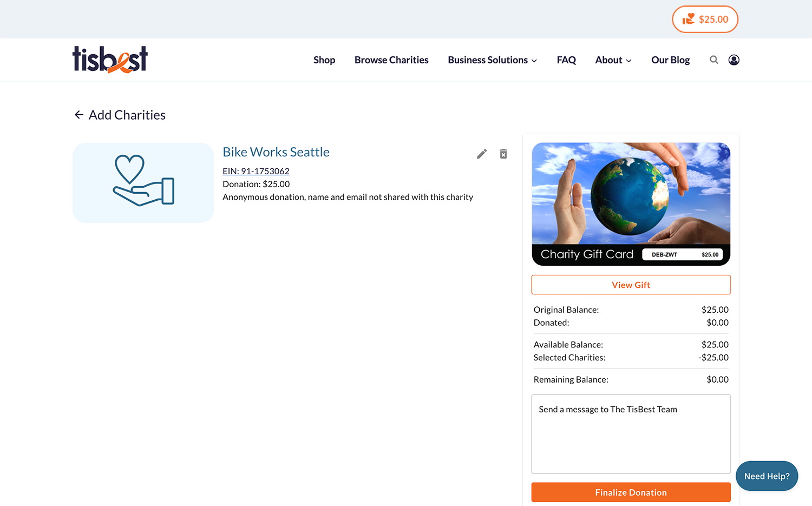This screenshot has height=506, width=812.
Task: Click the back arrow beside Add Charities
Action: point(79,115)
